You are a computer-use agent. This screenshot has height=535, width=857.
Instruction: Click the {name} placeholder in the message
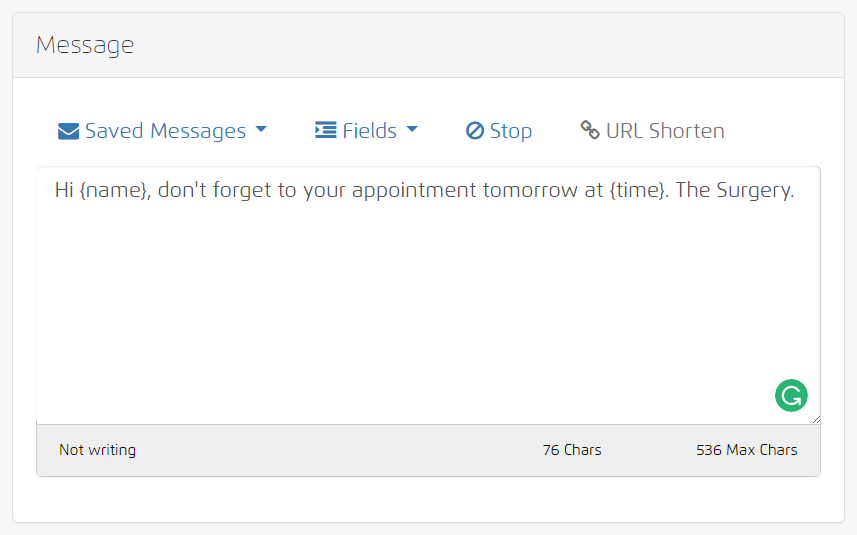pos(114,191)
